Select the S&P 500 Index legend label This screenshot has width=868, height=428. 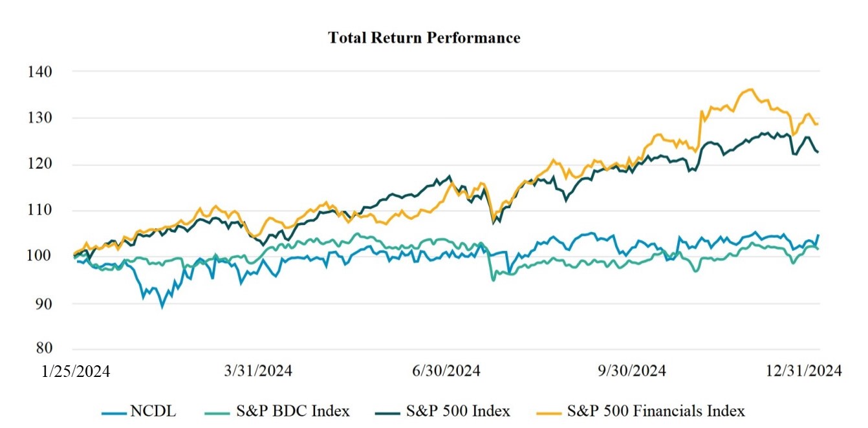(458, 411)
